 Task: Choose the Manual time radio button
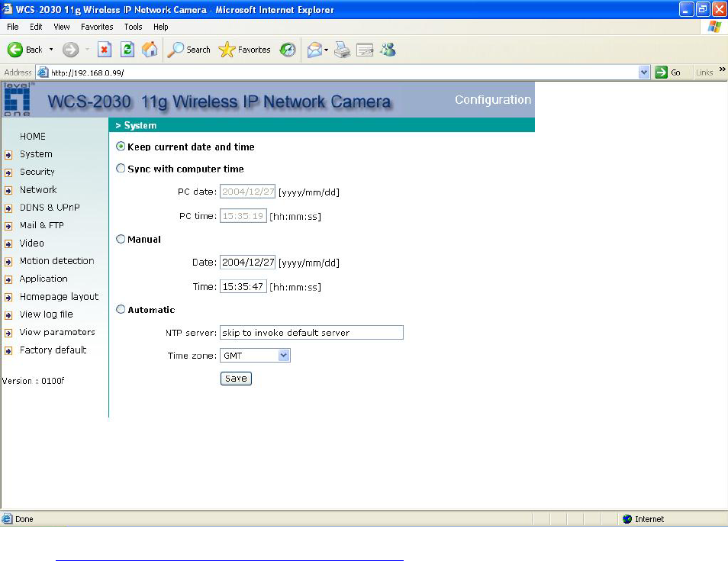[x=121, y=239]
